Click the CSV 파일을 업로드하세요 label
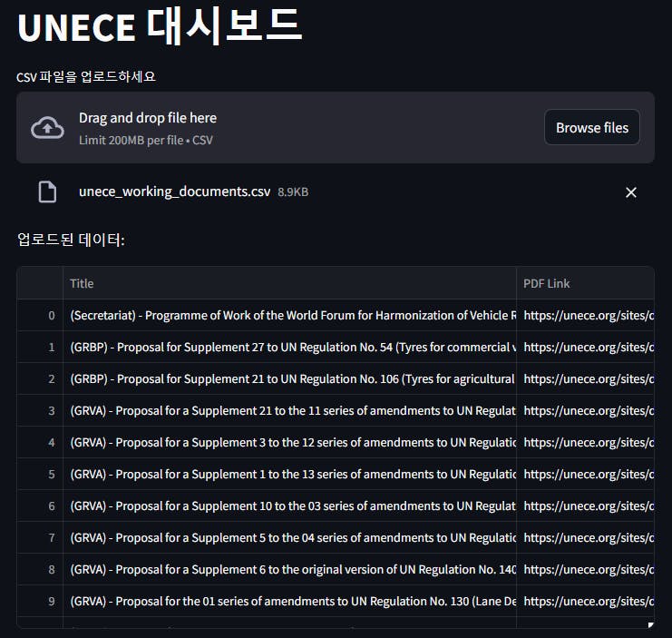The image size is (672, 638). (86, 77)
